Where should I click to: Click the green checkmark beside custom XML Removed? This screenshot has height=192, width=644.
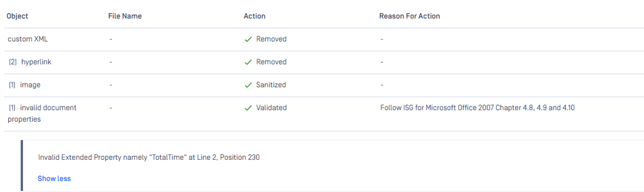(248, 39)
